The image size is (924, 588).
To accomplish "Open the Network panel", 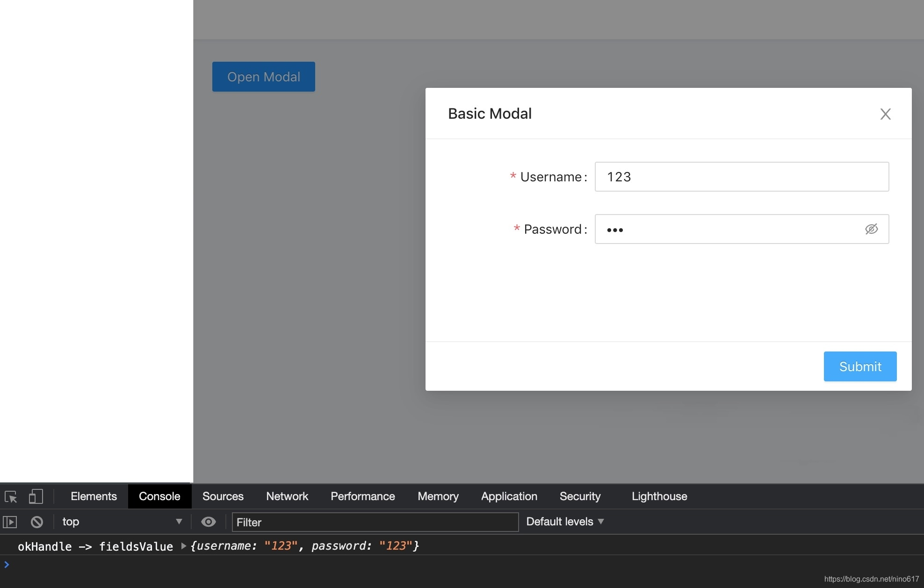I will 287,496.
